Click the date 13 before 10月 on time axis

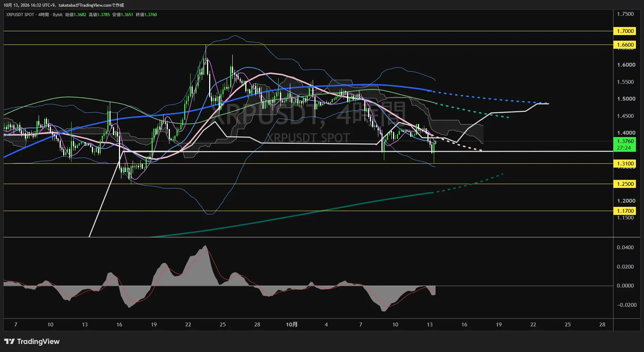85,325
